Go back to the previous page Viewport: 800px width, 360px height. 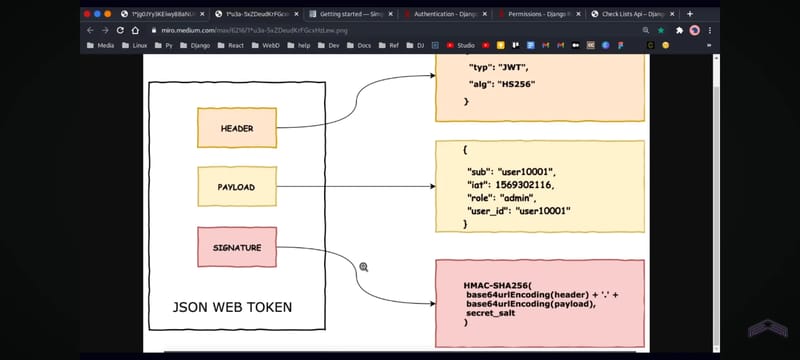coord(90,31)
